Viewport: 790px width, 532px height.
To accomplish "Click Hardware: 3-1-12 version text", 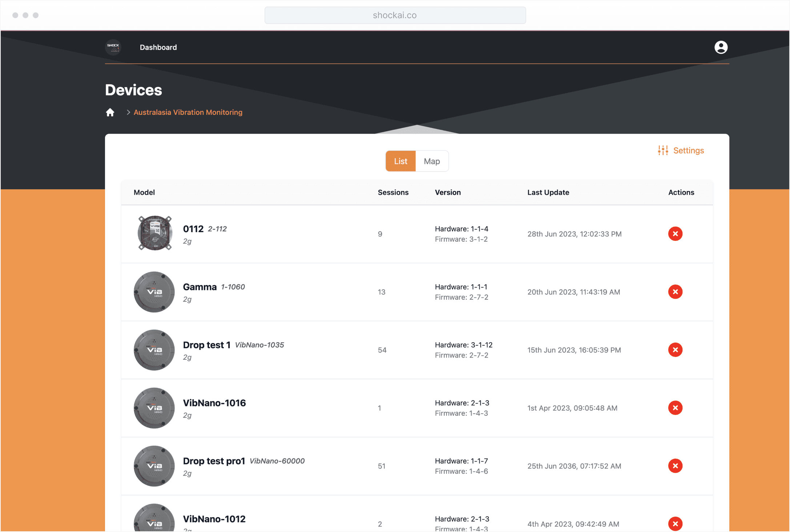I will pos(464,345).
